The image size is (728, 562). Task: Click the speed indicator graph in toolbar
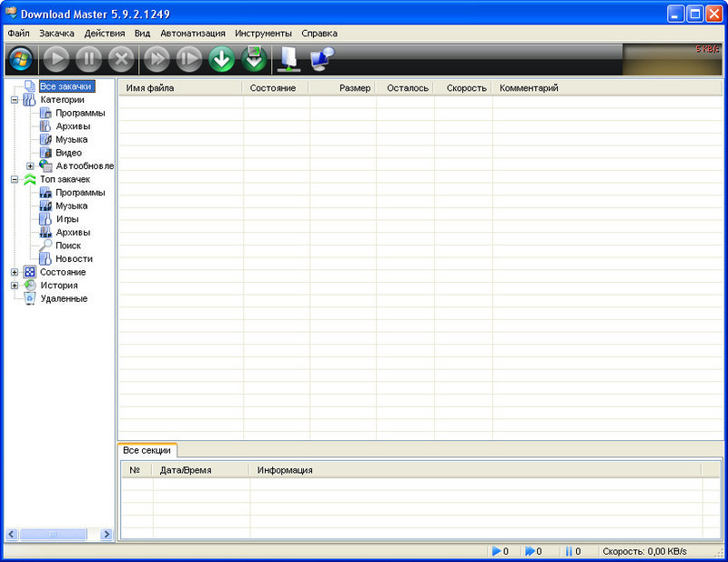tap(672, 59)
